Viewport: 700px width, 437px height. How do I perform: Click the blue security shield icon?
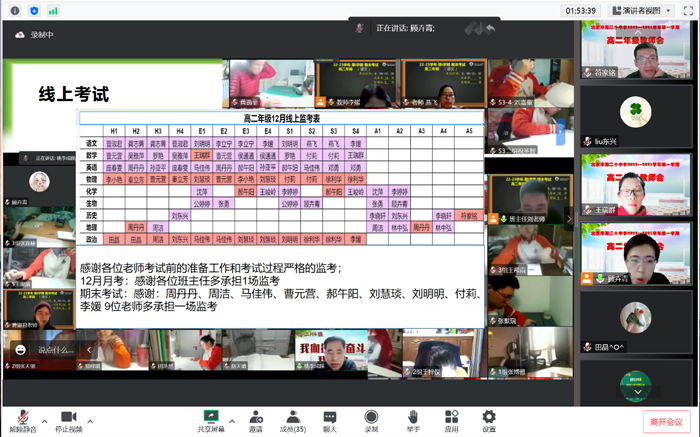[x=34, y=11]
